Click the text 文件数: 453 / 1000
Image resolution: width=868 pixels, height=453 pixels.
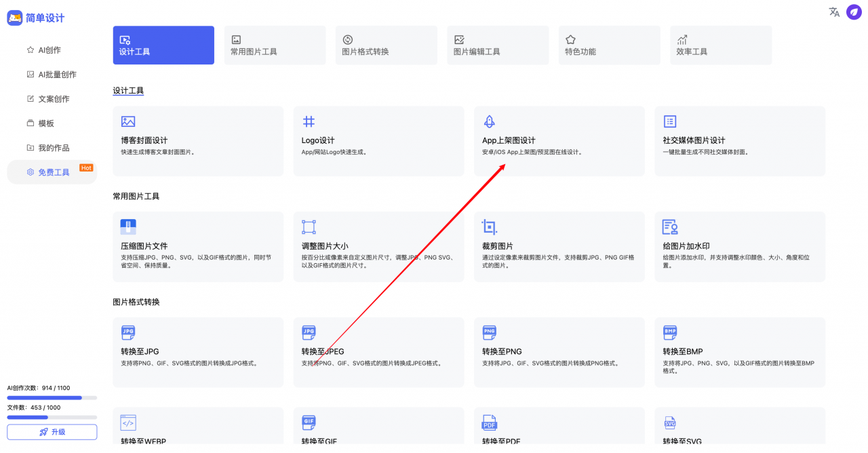[x=34, y=408]
